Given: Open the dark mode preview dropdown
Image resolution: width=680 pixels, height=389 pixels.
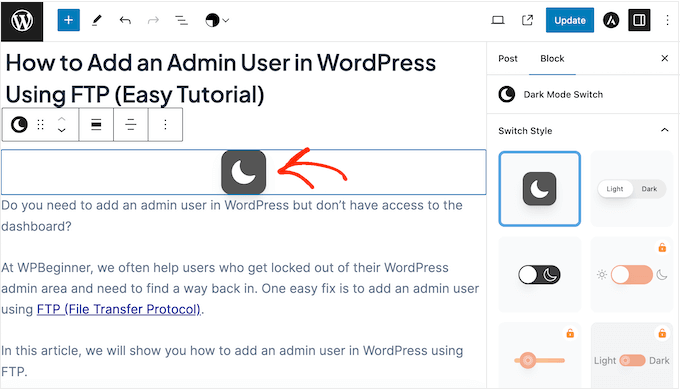Looking at the screenshot, I should (x=217, y=20).
